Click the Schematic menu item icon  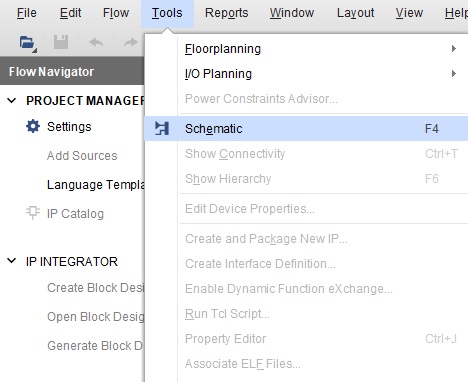click(162, 129)
